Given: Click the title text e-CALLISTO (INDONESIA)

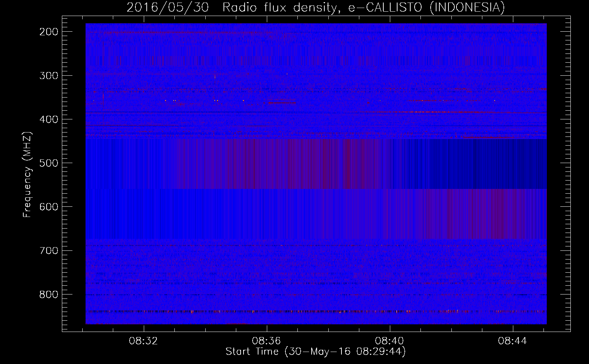Looking at the screenshot, I should [427, 7].
